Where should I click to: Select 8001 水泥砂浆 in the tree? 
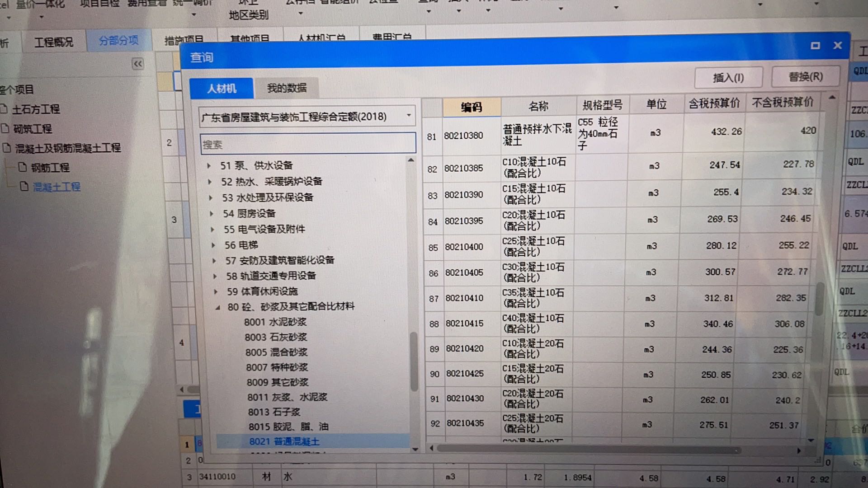[x=275, y=322]
